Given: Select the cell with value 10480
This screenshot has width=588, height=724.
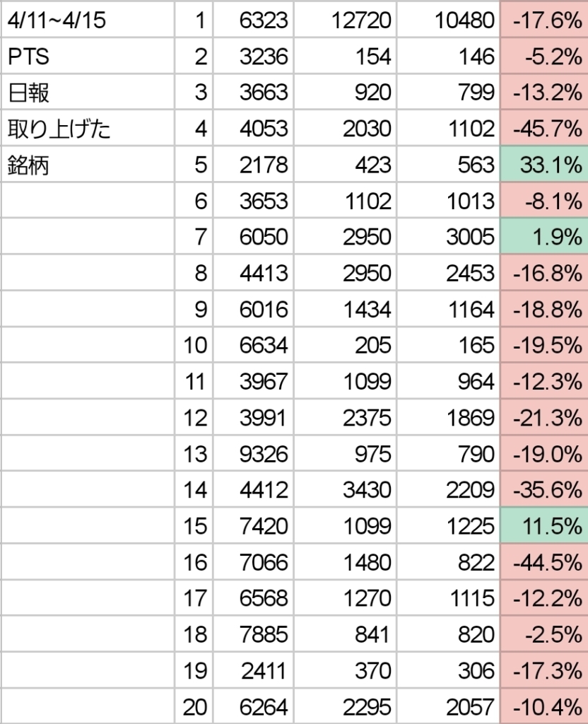Looking at the screenshot, I should (447, 19).
